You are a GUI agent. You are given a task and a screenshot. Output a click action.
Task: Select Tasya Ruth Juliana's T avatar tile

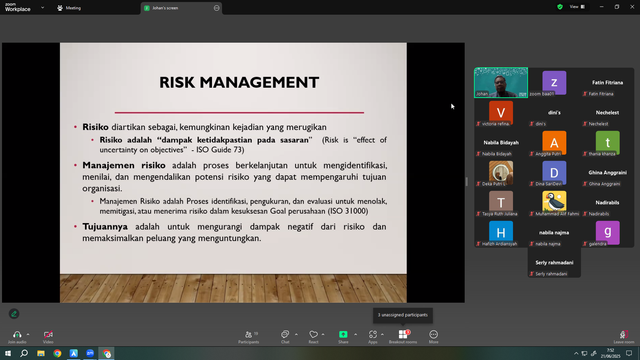pos(501,202)
